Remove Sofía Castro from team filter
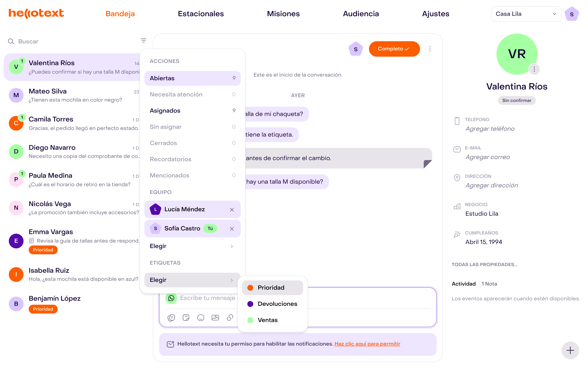 [232, 229]
